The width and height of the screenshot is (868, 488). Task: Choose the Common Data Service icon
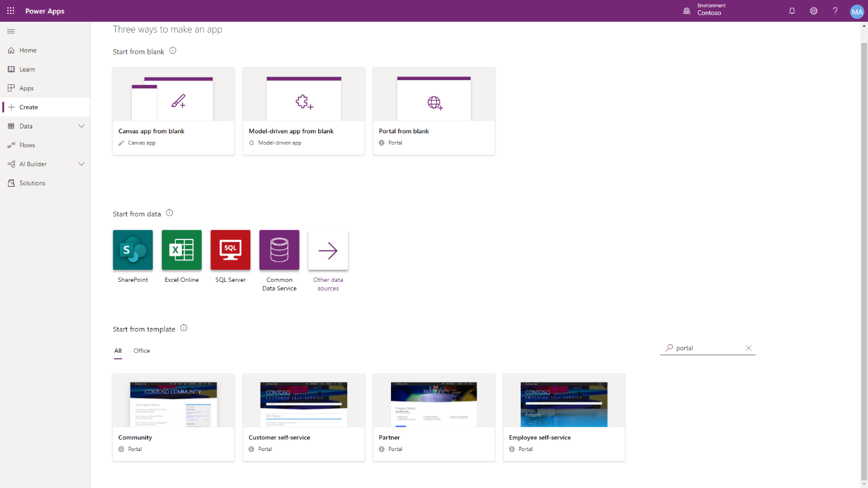click(279, 250)
